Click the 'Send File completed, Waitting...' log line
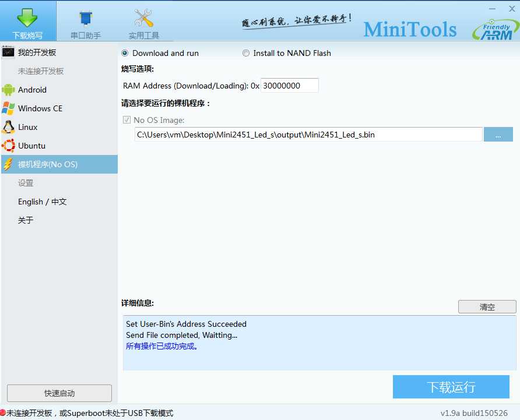 pos(181,335)
